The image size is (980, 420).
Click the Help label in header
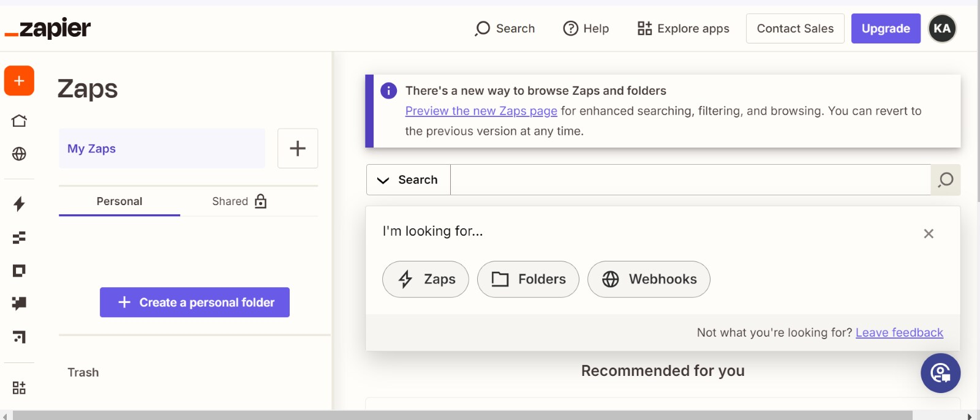tap(596, 29)
